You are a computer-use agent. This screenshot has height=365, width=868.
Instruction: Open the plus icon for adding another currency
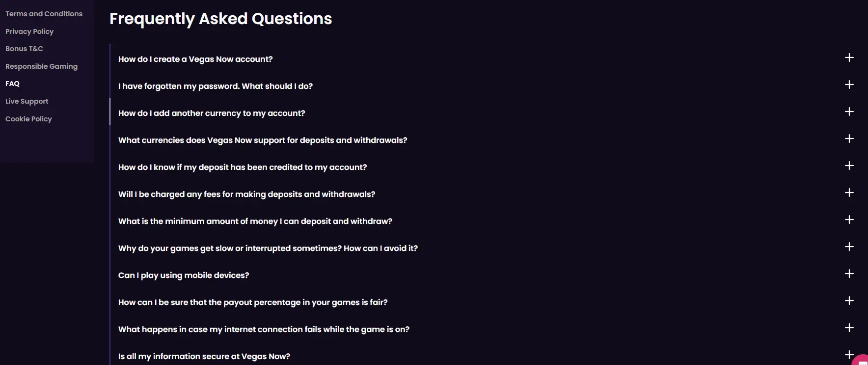[849, 112]
